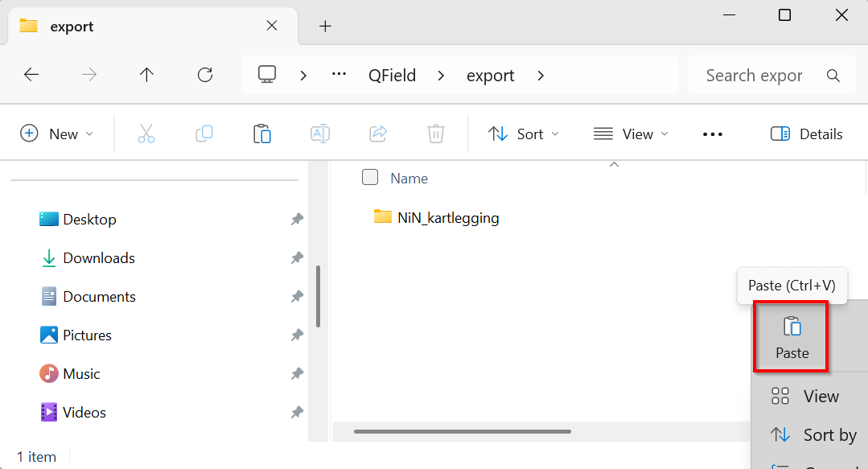
Task: Click the Copy icon in toolbar
Action: click(204, 134)
